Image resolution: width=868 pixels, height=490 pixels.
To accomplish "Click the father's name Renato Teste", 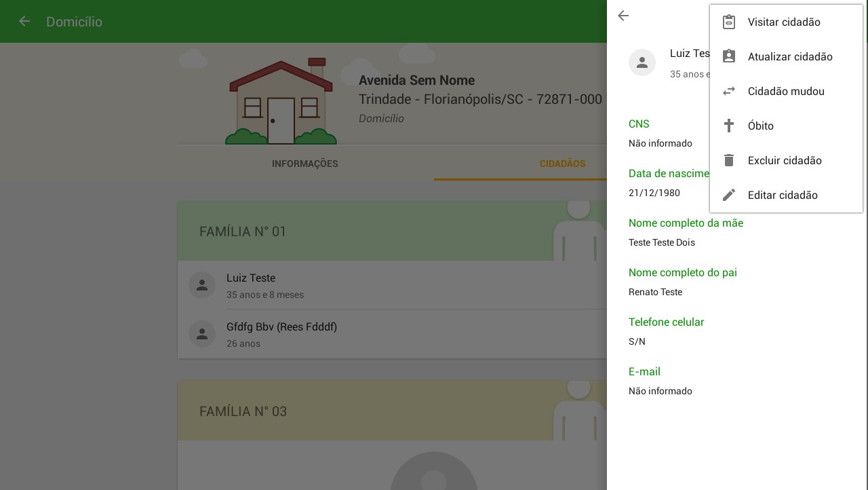I will click(655, 292).
